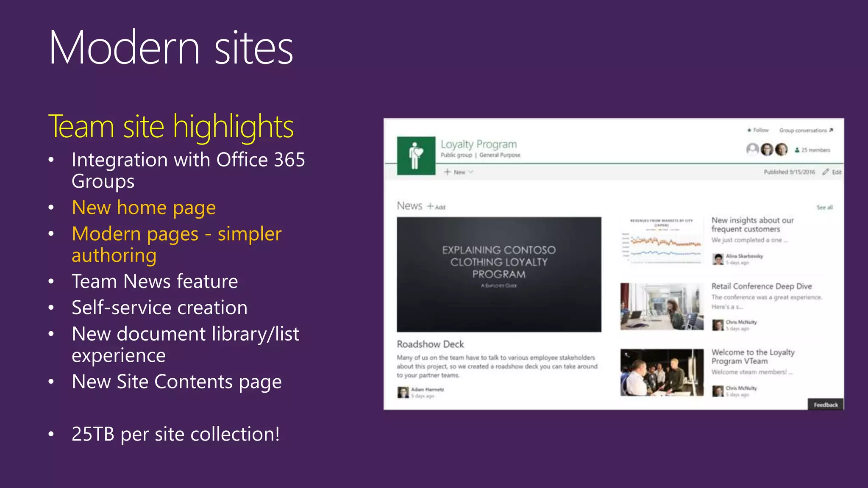Click the Modern sites slide title
The height and width of the screenshot is (488, 868).
click(171, 47)
